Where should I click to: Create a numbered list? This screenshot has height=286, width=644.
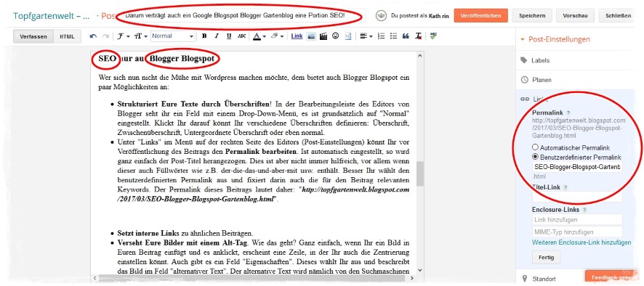click(x=381, y=36)
